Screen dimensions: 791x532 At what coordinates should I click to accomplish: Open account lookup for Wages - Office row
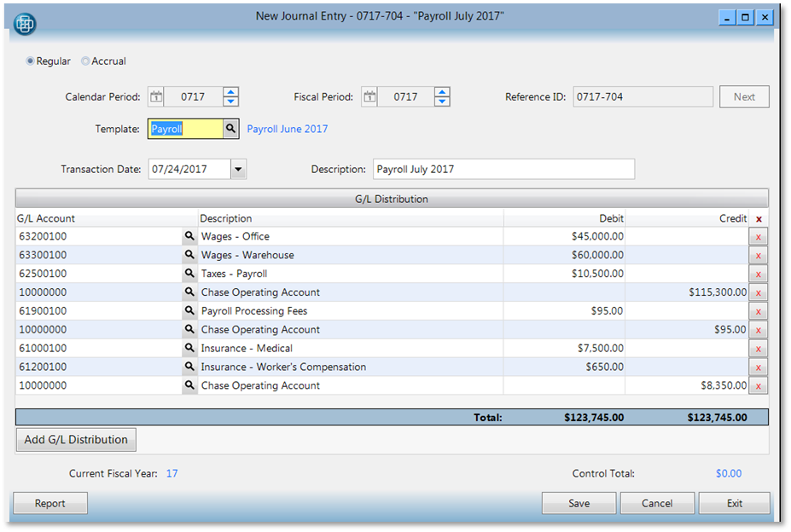point(189,236)
